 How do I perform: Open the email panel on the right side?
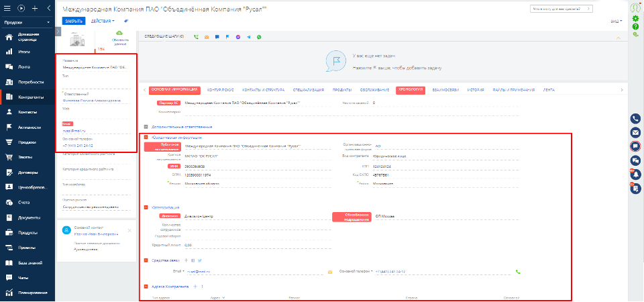point(635,133)
